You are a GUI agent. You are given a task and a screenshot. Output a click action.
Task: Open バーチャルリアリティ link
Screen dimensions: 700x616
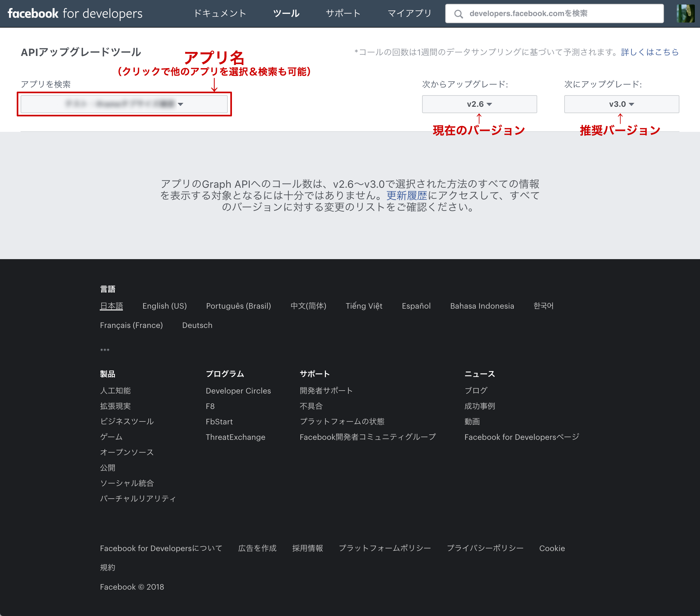coord(138,498)
